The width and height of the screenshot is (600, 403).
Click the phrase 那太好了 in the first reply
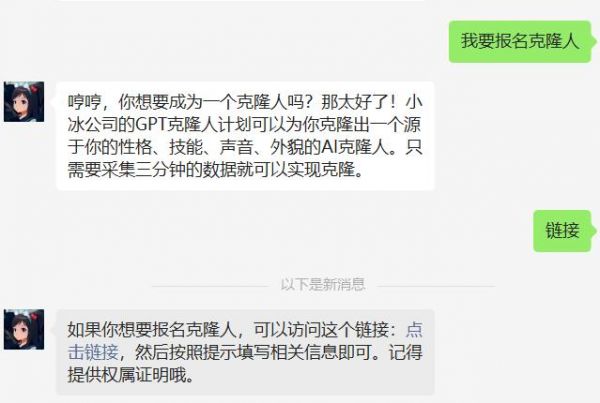(x=355, y=102)
